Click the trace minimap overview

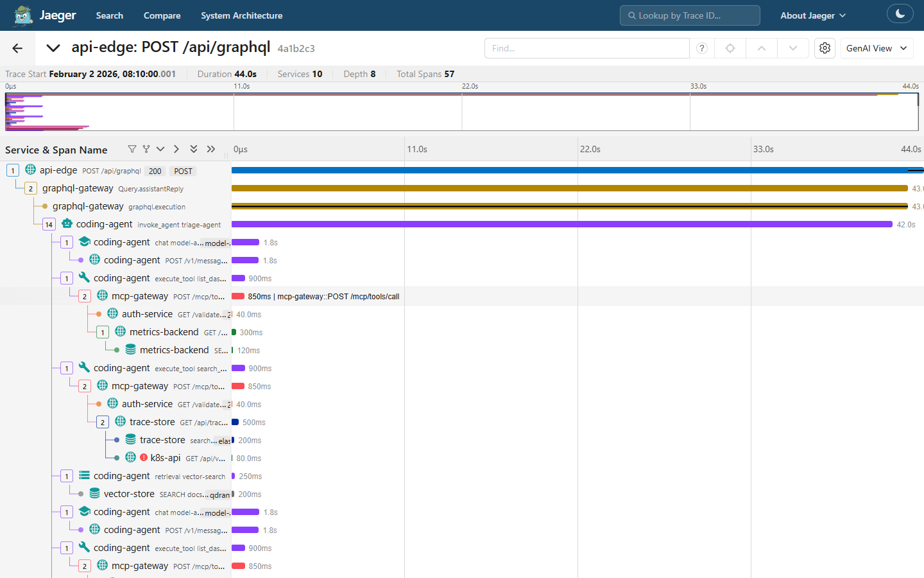pyautogui.click(x=462, y=112)
